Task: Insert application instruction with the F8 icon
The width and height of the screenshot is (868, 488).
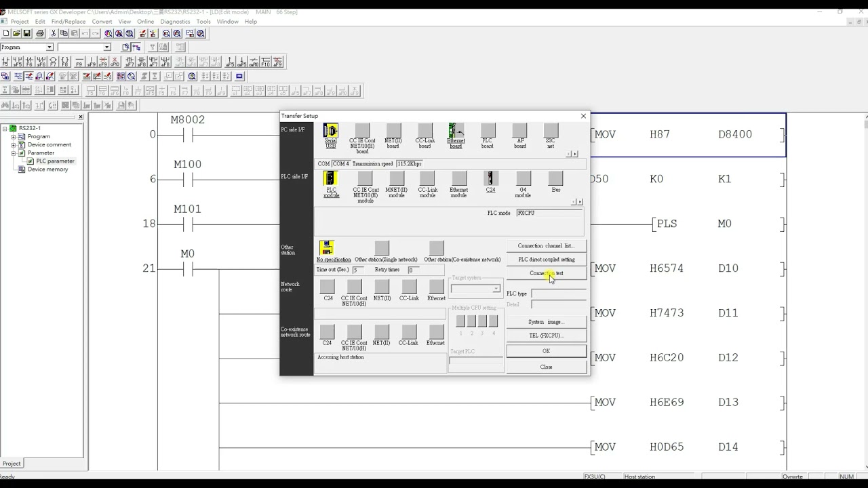Action: pyautogui.click(x=65, y=62)
